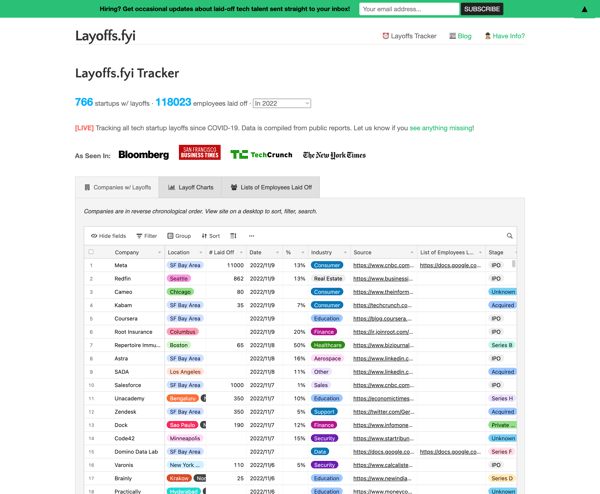Expand the List of Employees column menu
This screenshot has height=494, width=600.
tap(480, 253)
